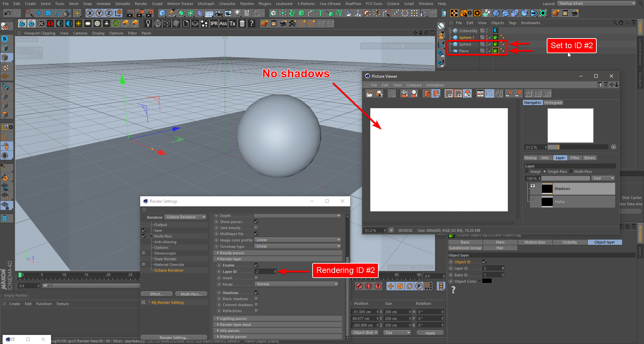644x344 pixels.
Task: Toggle Render layer Enable checkbox
Action: [257, 265]
